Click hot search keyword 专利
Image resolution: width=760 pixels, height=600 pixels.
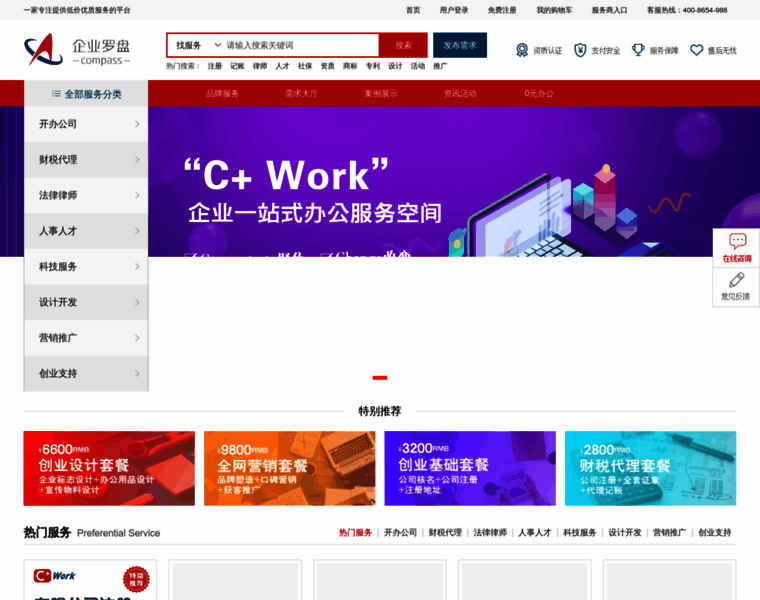(x=373, y=66)
